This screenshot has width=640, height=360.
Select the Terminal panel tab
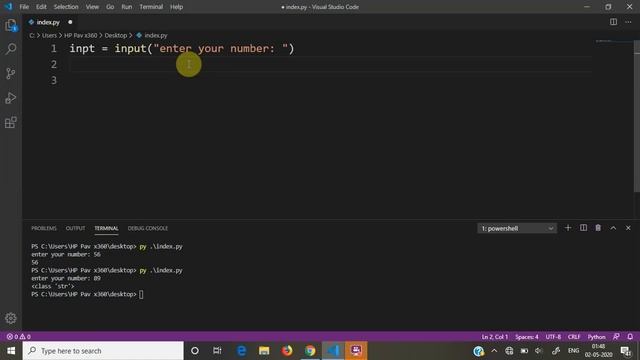pos(106,228)
